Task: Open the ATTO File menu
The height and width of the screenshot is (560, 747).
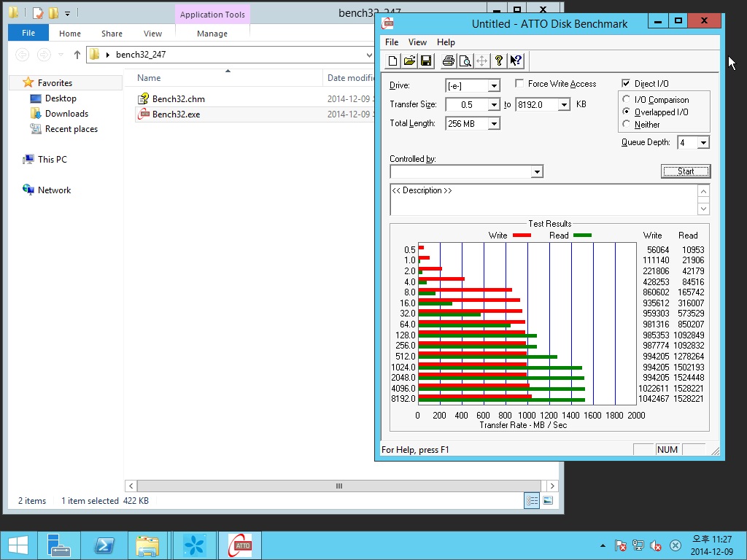Action: 392,42
